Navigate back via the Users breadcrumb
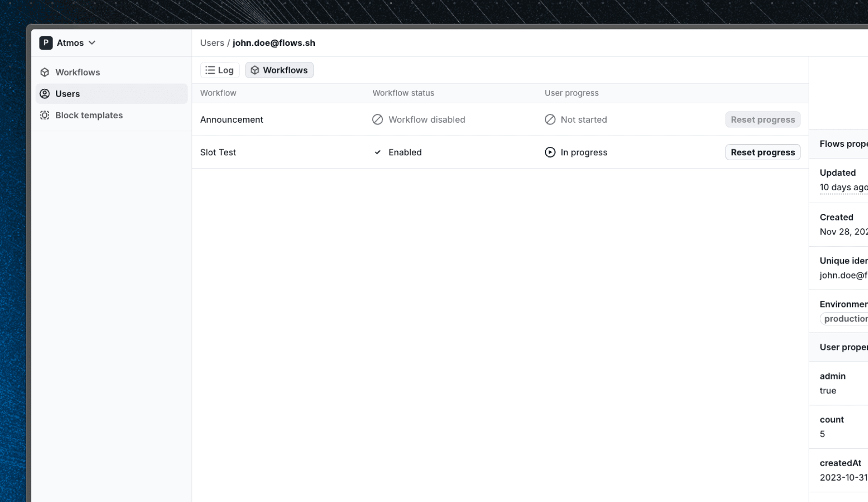 tap(212, 42)
